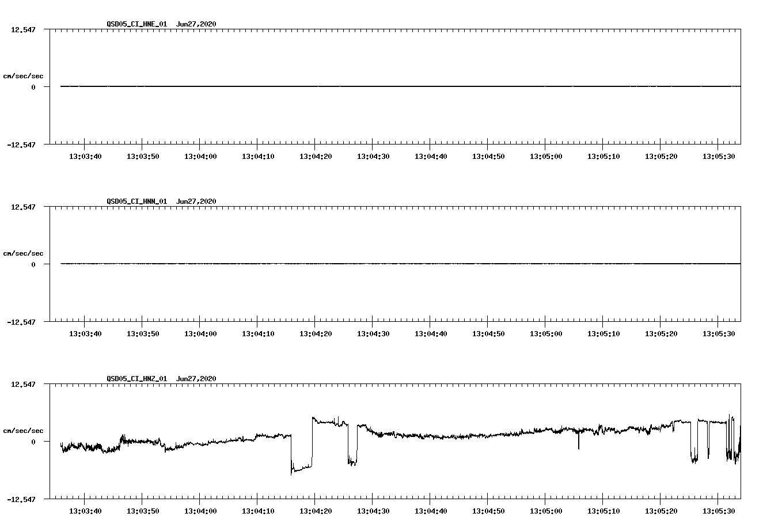Select the -12.547 lower limit on HNZ chart

pos(21,499)
